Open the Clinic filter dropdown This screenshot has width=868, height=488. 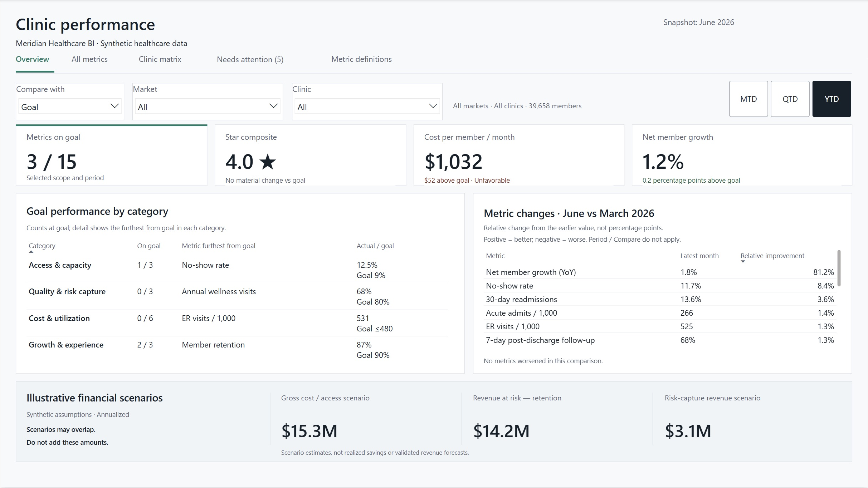367,107
